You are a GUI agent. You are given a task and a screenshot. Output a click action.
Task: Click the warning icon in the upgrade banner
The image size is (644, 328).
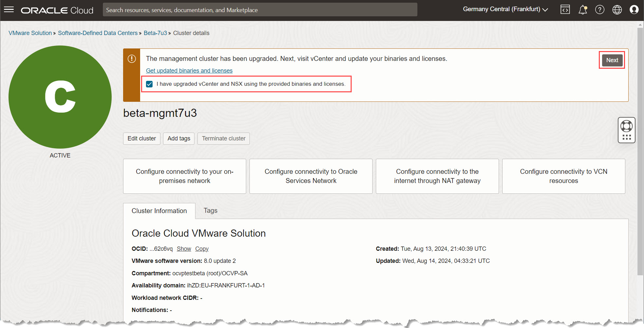(x=132, y=59)
